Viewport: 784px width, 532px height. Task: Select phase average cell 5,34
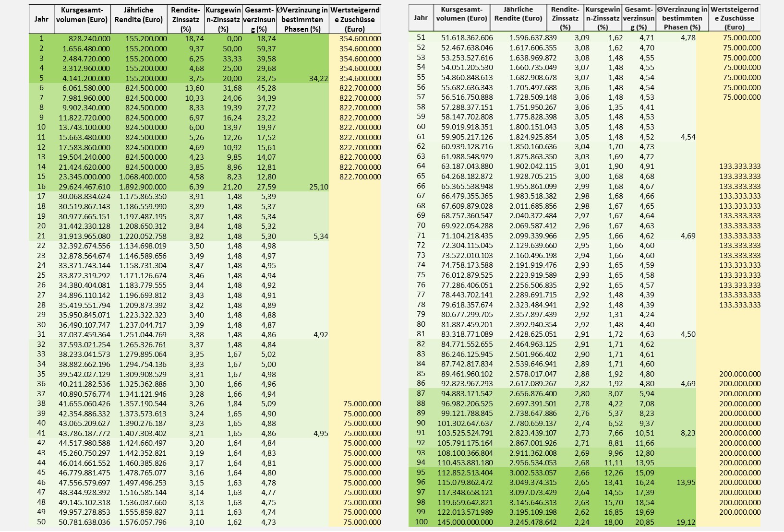[x=321, y=236]
